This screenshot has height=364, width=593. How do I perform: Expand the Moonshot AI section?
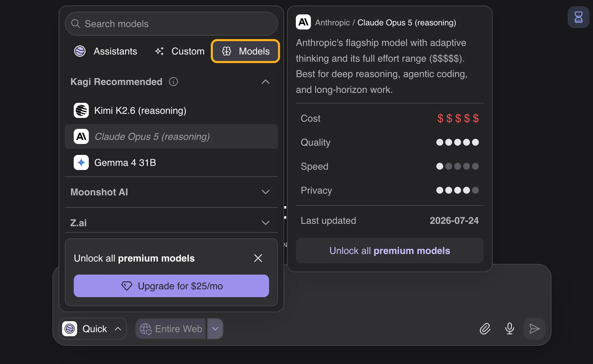(266, 192)
